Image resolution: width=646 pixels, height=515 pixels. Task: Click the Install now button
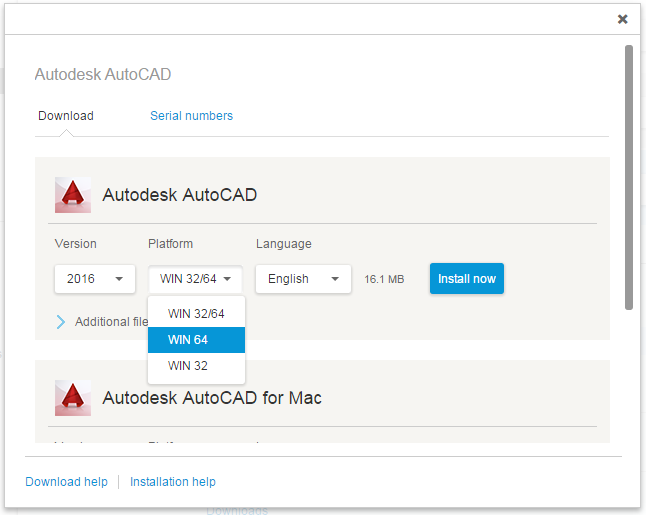click(467, 279)
